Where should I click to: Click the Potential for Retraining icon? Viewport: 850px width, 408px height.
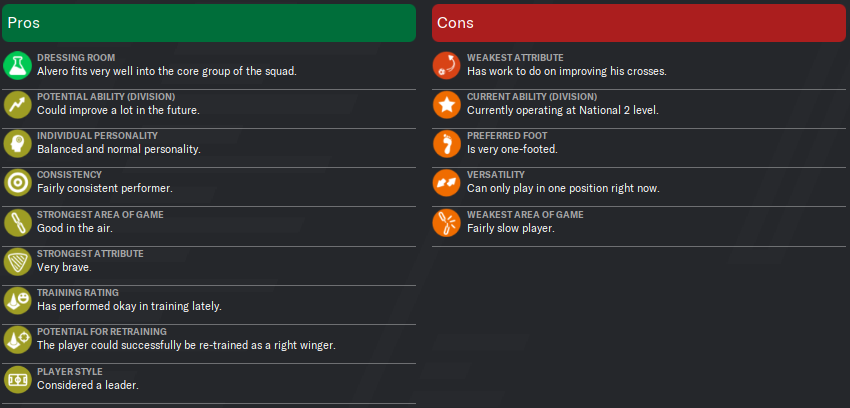click(17, 339)
